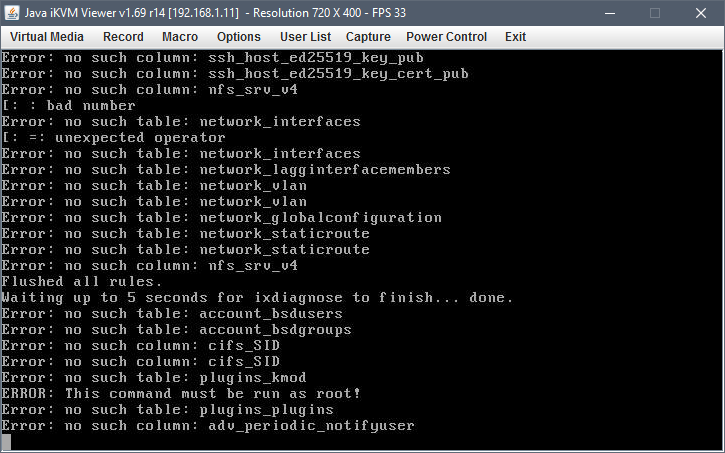Image resolution: width=725 pixels, height=453 pixels.
Task: Open the User List menu
Action: (305, 37)
